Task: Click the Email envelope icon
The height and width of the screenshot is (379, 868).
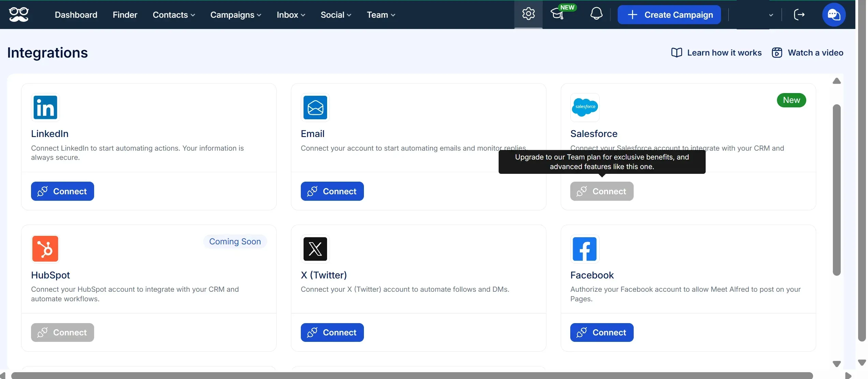Action: point(315,107)
